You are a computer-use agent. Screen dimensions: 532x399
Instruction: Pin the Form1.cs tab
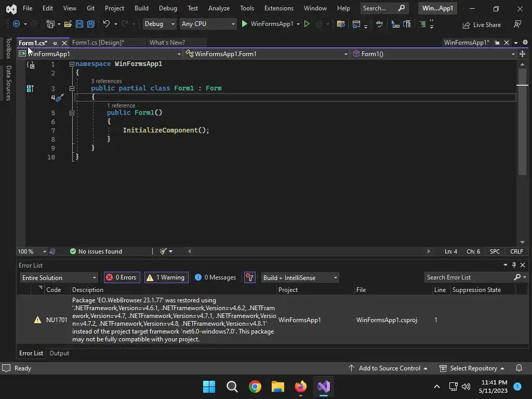(55, 43)
